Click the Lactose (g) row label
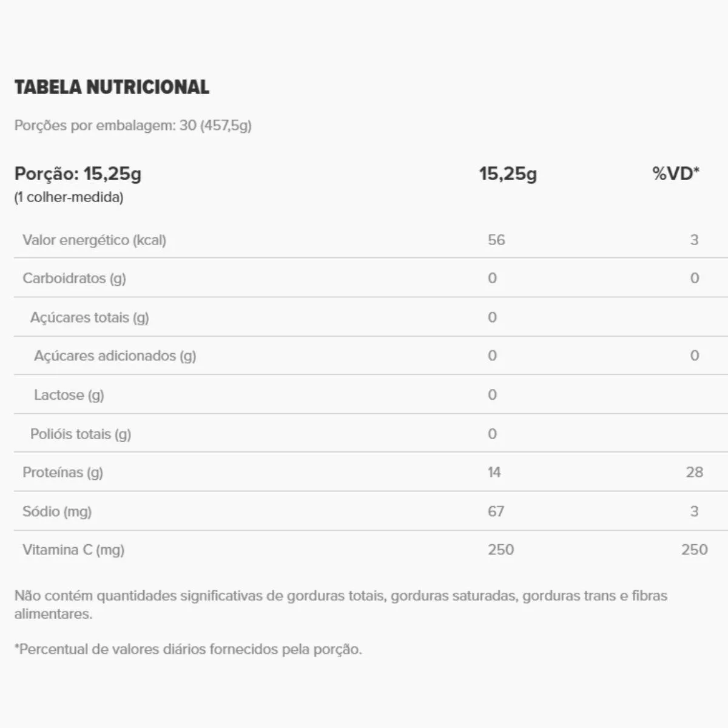Screen dimensions: 728x728 point(69,395)
